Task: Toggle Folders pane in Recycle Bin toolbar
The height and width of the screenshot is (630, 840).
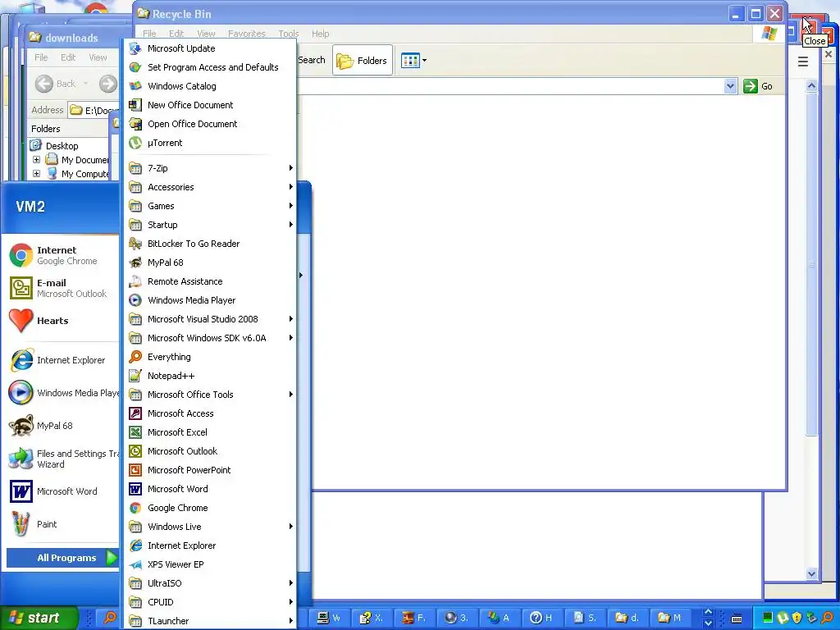Action: click(362, 61)
